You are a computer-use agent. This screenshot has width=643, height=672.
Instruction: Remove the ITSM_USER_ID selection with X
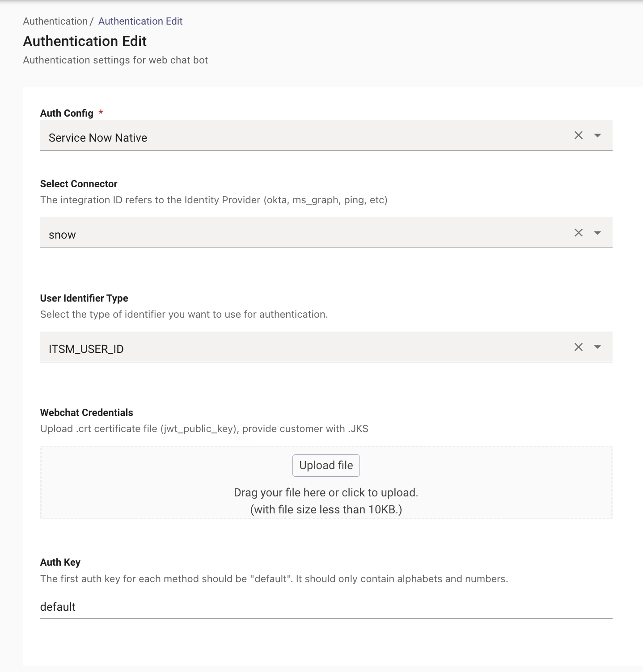pyautogui.click(x=578, y=347)
